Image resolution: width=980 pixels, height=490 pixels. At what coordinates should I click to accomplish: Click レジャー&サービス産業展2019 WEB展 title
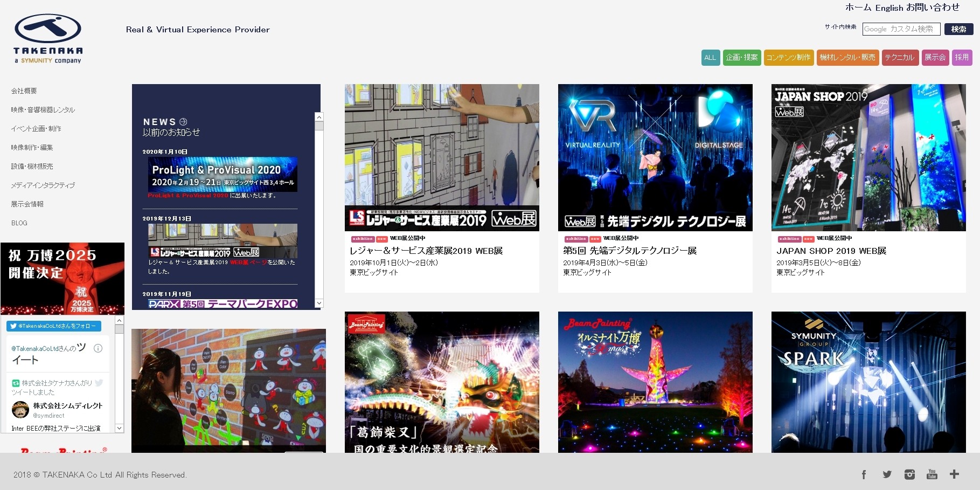pyautogui.click(x=426, y=251)
